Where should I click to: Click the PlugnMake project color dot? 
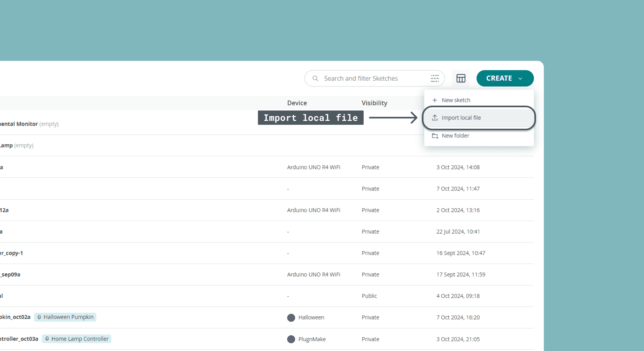[x=291, y=339]
